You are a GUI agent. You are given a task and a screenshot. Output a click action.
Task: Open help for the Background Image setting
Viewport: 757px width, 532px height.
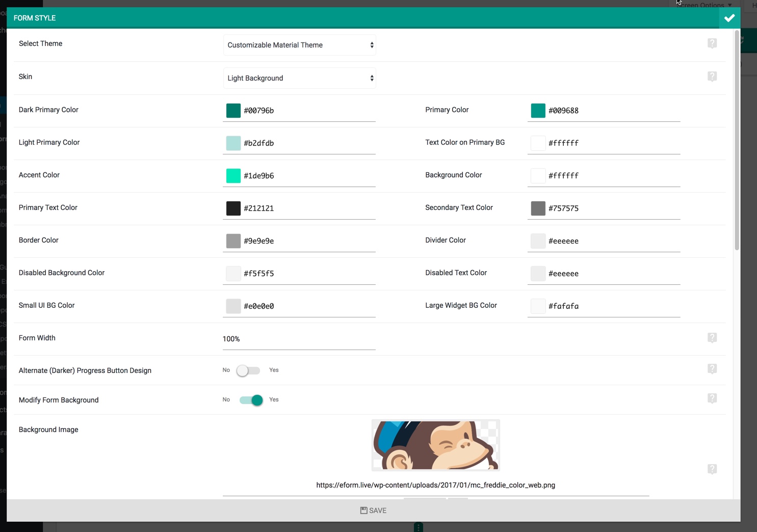click(x=712, y=468)
